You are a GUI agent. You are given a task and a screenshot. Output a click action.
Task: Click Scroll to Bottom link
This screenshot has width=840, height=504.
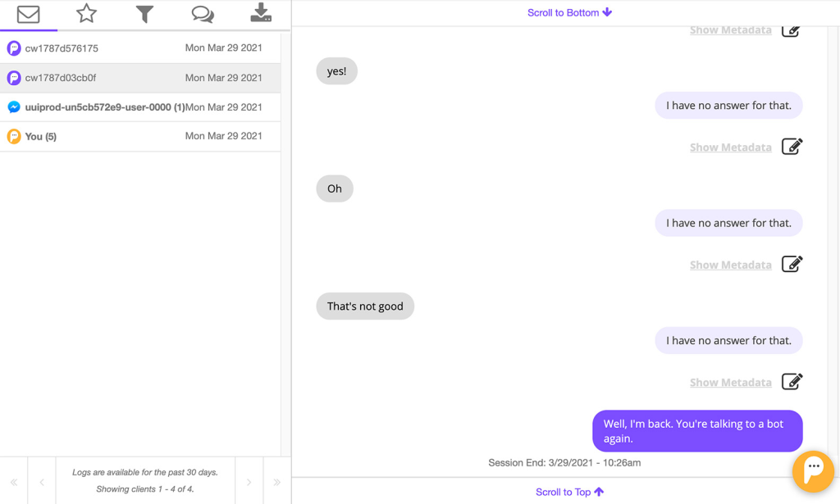tap(569, 11)
